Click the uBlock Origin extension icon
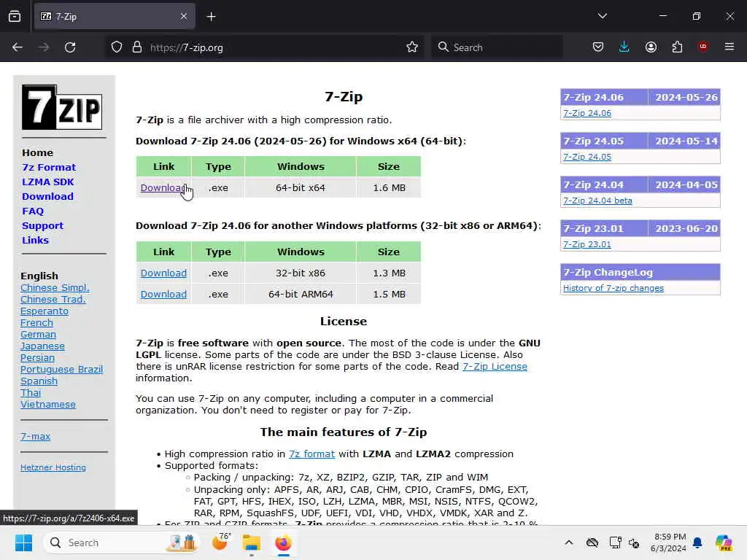The image size is (747, 560). coord(703,47)
